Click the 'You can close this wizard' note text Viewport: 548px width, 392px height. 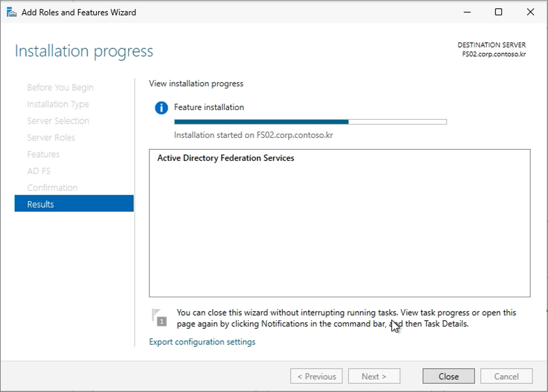tap(346, 318)
